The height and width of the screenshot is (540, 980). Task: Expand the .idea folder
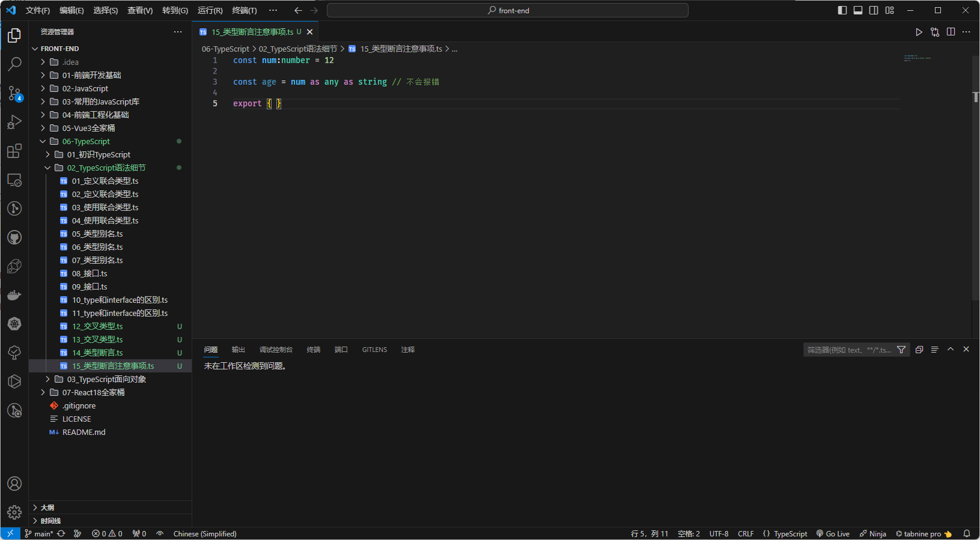pyautogui.click(x=110, y=62)
